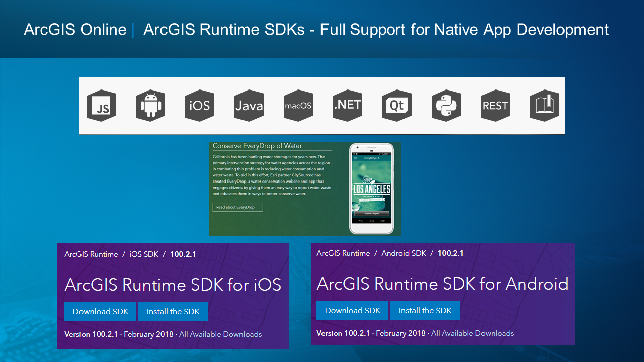644x362 pixels.
Task: Click Install the SDK under Android heading
Action: point(425,311)
